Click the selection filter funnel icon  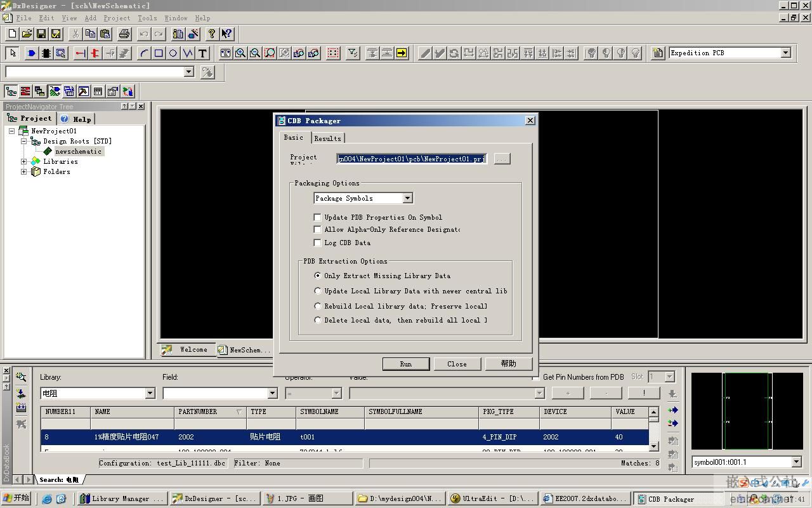pyautogui.click(x=353, y=53)
